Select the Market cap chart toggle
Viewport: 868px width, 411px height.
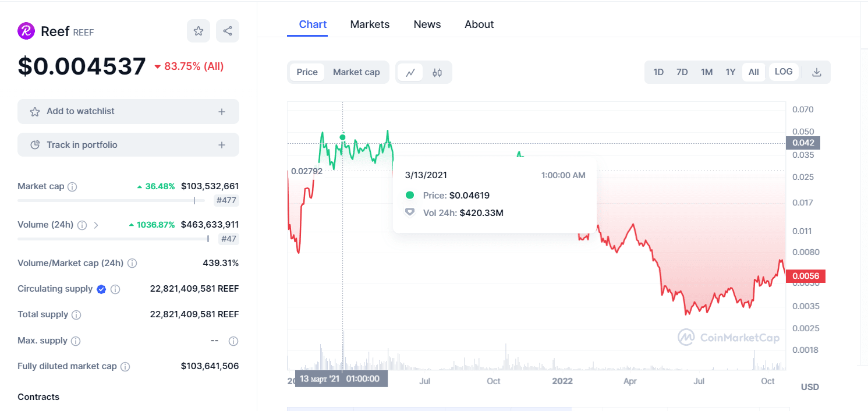(356, 72)
